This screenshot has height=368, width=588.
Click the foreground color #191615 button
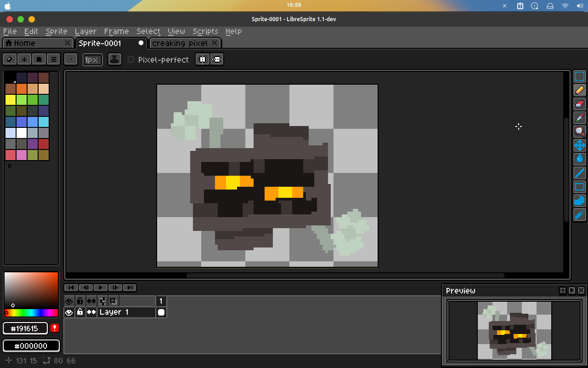[x=26, y=328]
